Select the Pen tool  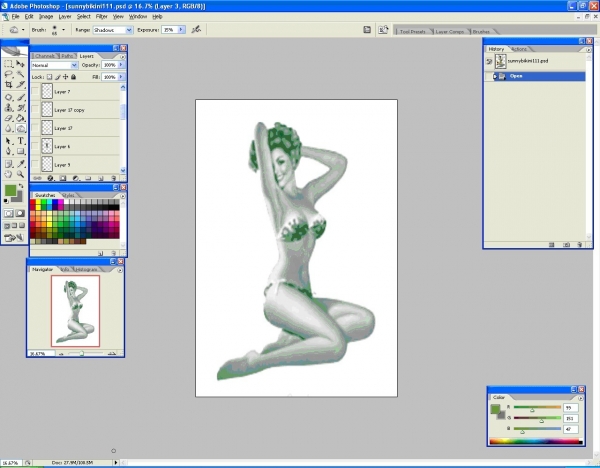click(8, 152)
